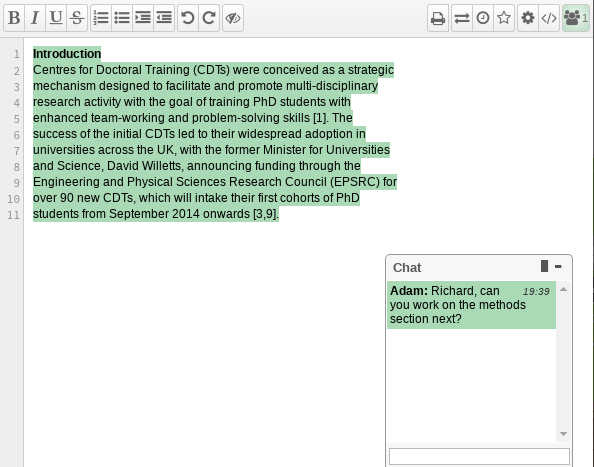Save revision with the star icon
594x467 pixels.
tap(504, 18)
